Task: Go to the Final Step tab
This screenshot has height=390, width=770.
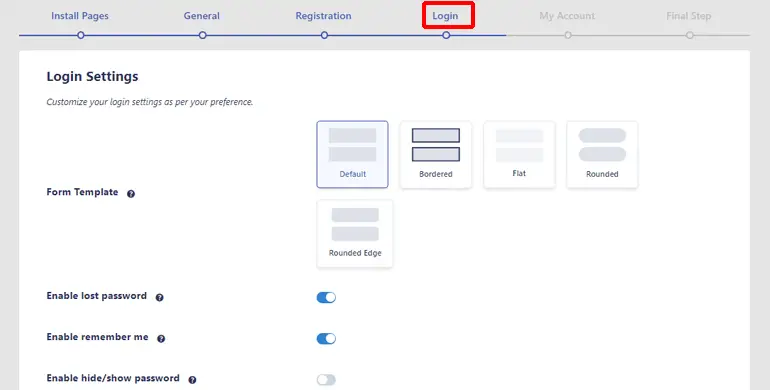Action: click(688, 16)
